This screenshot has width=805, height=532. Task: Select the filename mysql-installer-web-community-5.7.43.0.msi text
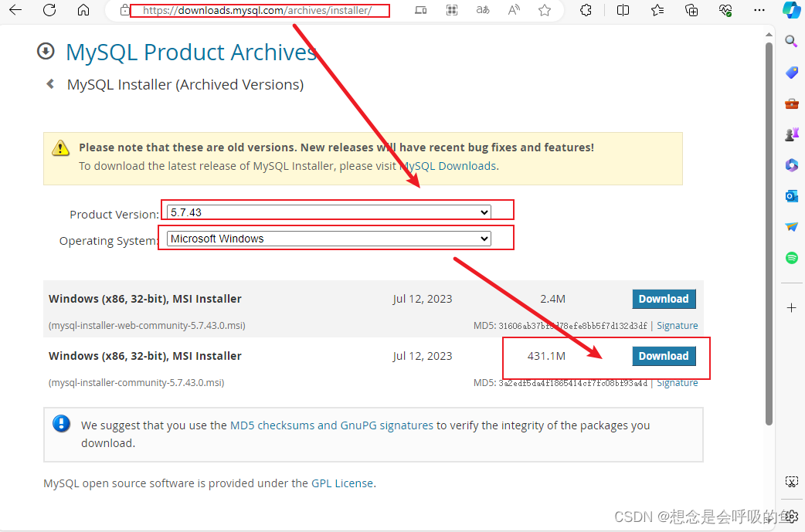click(147, 326)
